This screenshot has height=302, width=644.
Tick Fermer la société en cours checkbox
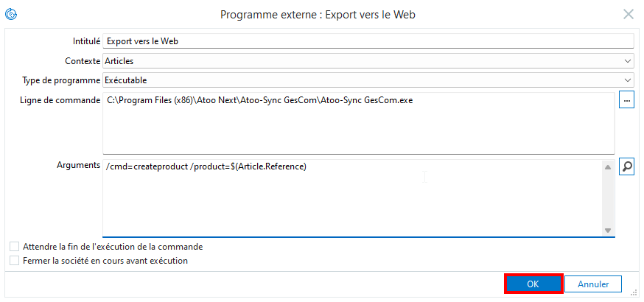(15, 260)
